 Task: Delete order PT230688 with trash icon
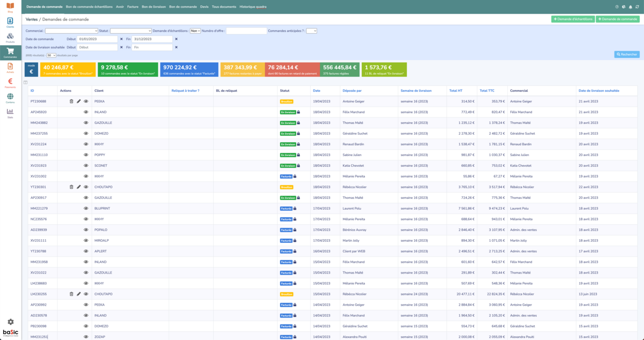[x=71, y=101]
